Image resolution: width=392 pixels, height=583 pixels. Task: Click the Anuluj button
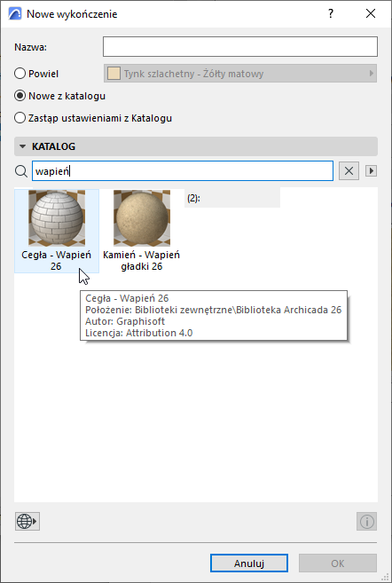tap(249, 563)
